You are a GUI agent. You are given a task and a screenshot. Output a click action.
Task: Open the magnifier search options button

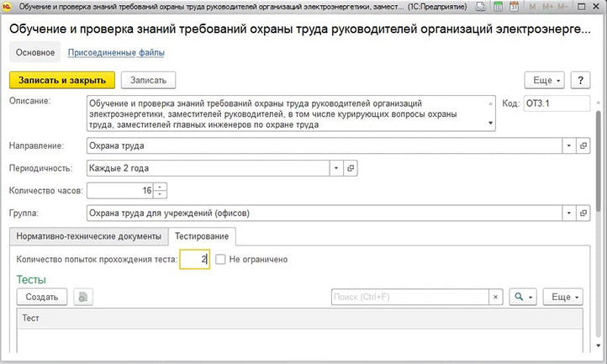523,297
